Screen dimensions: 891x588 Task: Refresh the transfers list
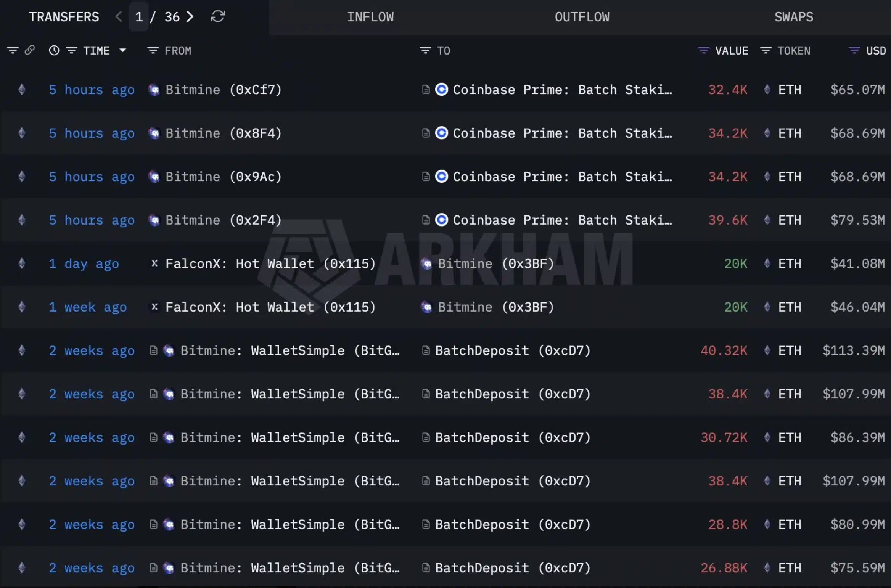[218, 17]
